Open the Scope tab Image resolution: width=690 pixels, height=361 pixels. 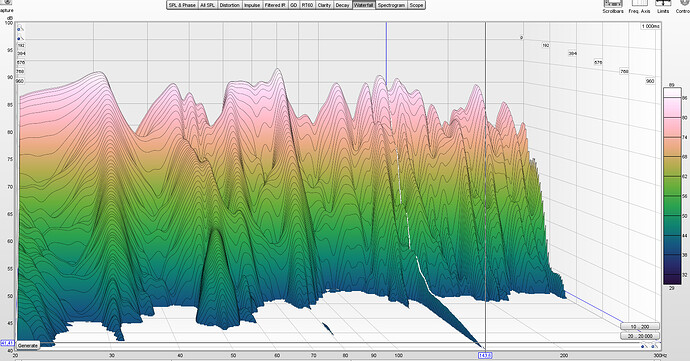(416, 5)
